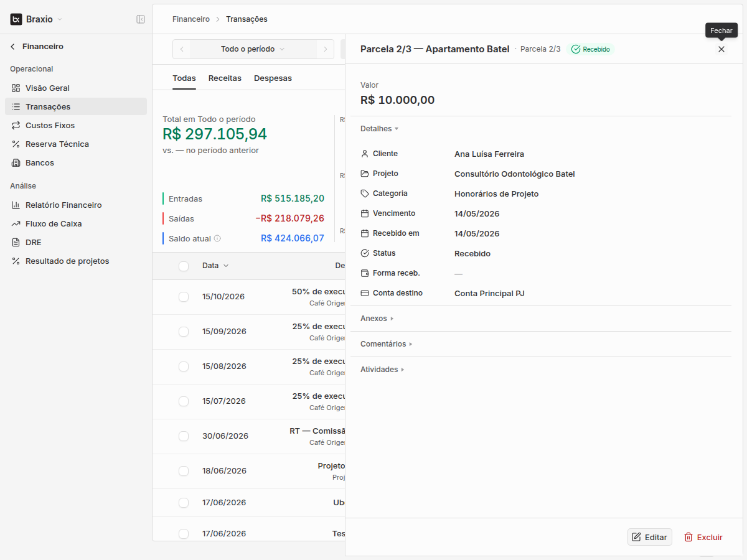
Task: Collapse the Detalhes section
Action: tap(379, 129)
